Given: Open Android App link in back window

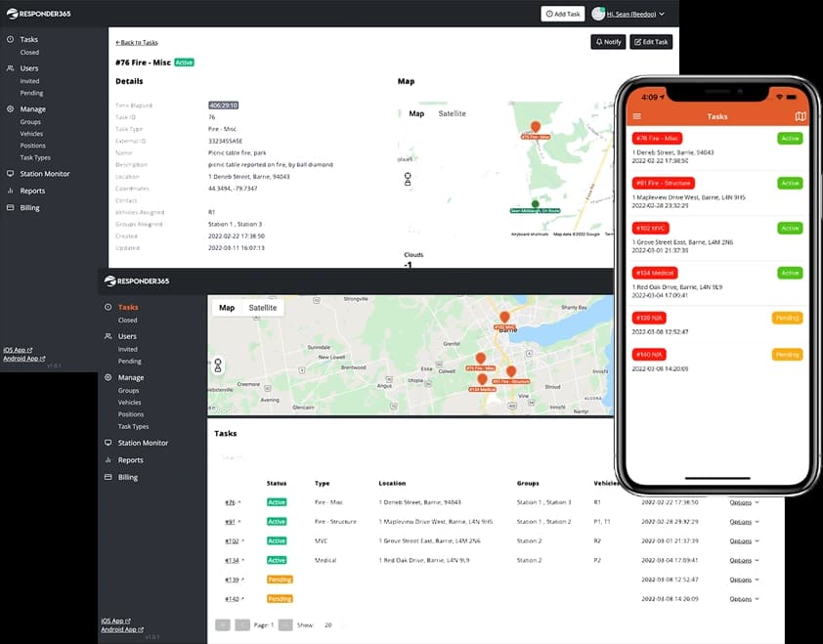Looking at the screenshot, I should tap(24, 359).
